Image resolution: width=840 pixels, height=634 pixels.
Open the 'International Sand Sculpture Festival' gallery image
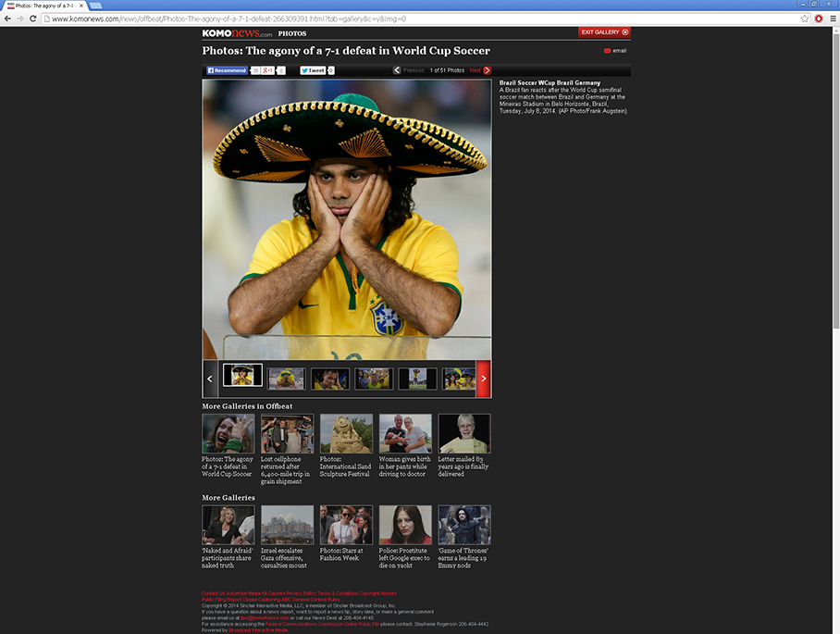(346, 433)
